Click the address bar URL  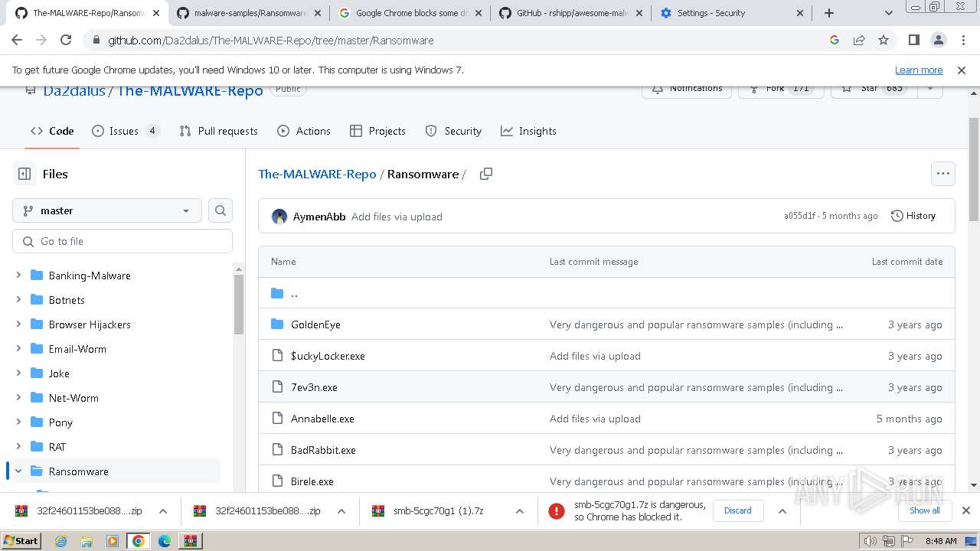point(271,41)
